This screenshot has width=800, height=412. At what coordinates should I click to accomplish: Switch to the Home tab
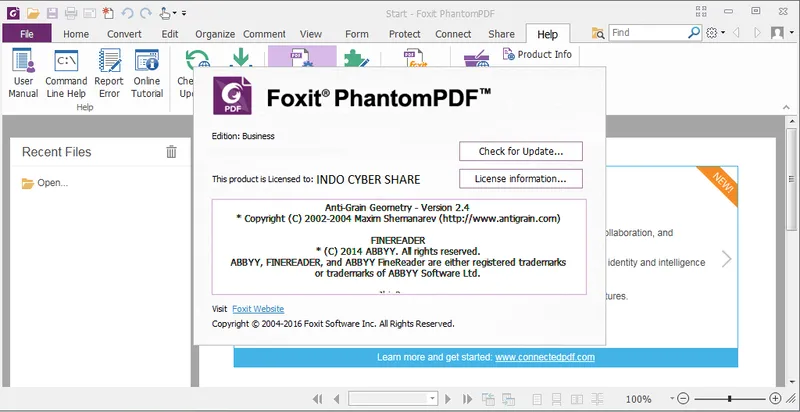click(x=76, y=34)
